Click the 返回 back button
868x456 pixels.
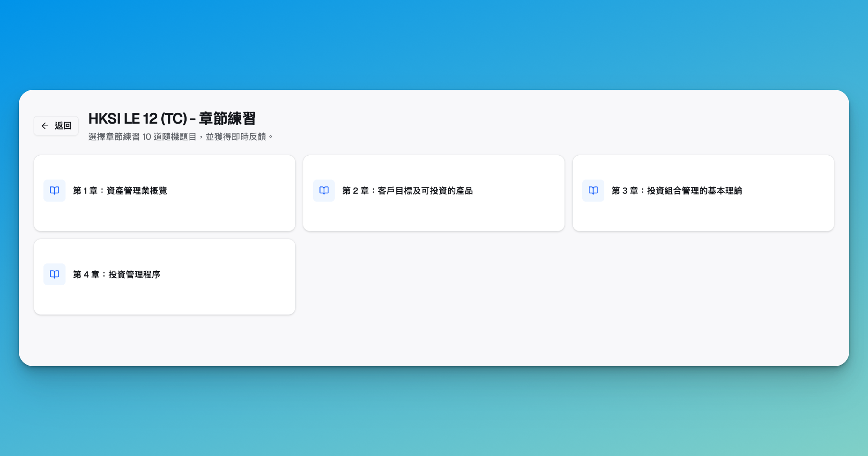point(56,126)
